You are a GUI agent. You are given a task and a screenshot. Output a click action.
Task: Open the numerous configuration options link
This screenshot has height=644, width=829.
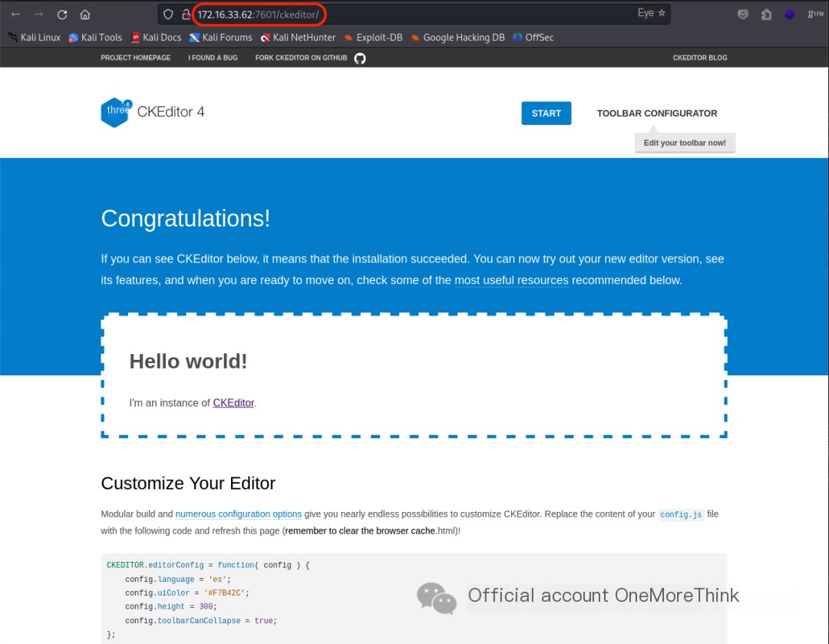[x=239, y=514]
